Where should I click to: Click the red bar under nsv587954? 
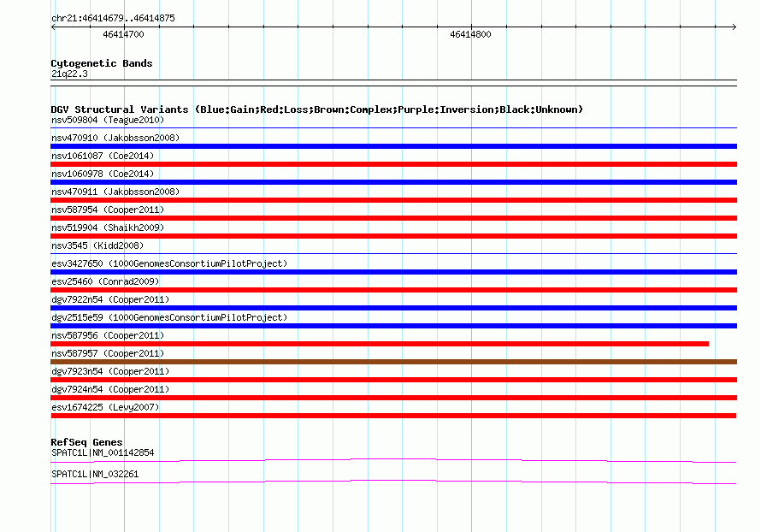pos(393,218)
